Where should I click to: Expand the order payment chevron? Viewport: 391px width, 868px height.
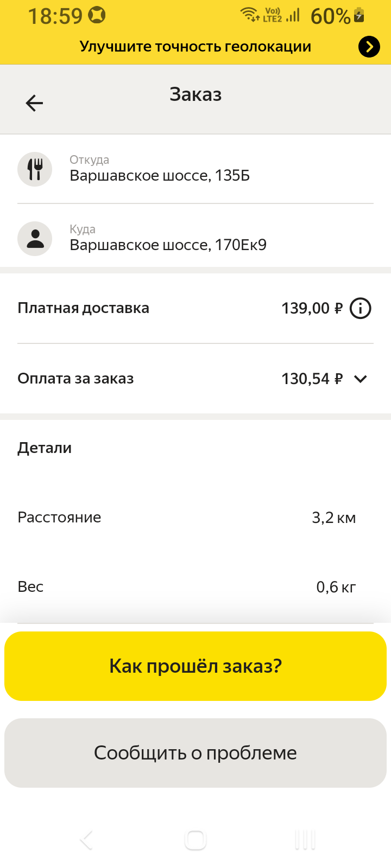[361, 379]
